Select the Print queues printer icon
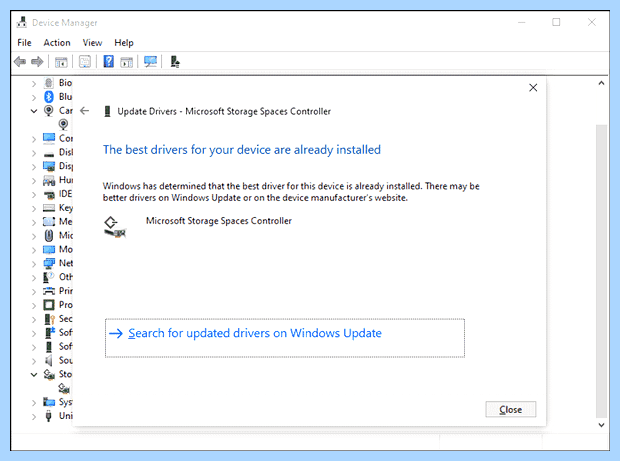 coord(49,291)
